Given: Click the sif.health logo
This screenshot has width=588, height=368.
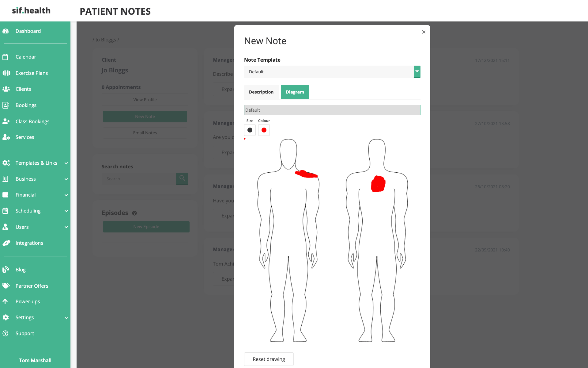Looking at the screenshot, I should click(31, 10).
